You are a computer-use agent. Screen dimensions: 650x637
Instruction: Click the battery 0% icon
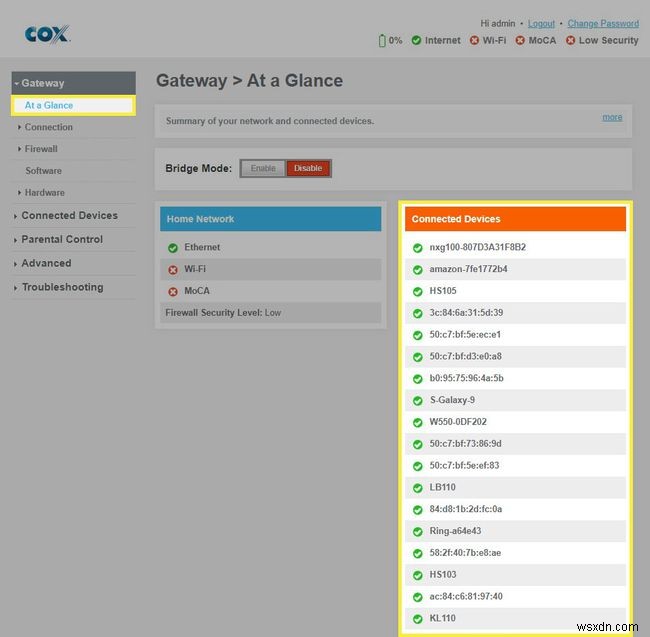(382, 41)
